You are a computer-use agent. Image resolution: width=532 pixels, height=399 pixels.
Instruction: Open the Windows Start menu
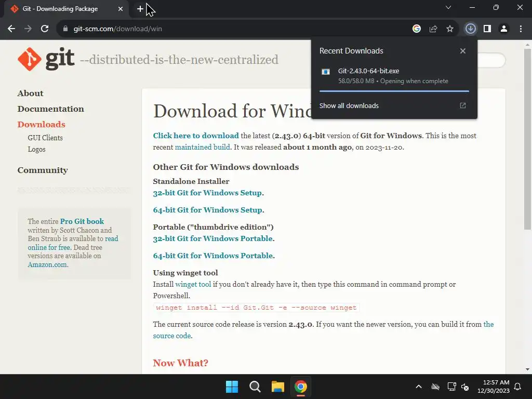click(232, 387)
